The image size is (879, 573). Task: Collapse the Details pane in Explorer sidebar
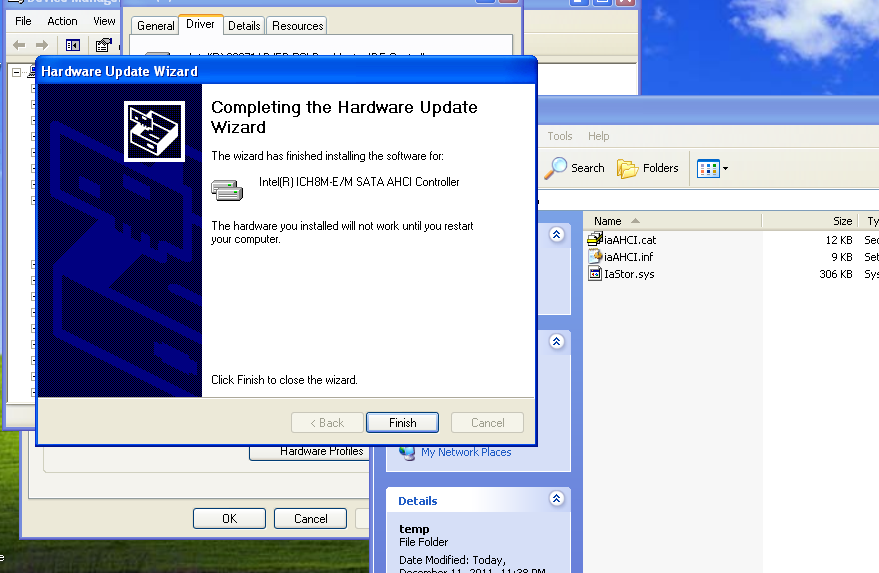557,498
